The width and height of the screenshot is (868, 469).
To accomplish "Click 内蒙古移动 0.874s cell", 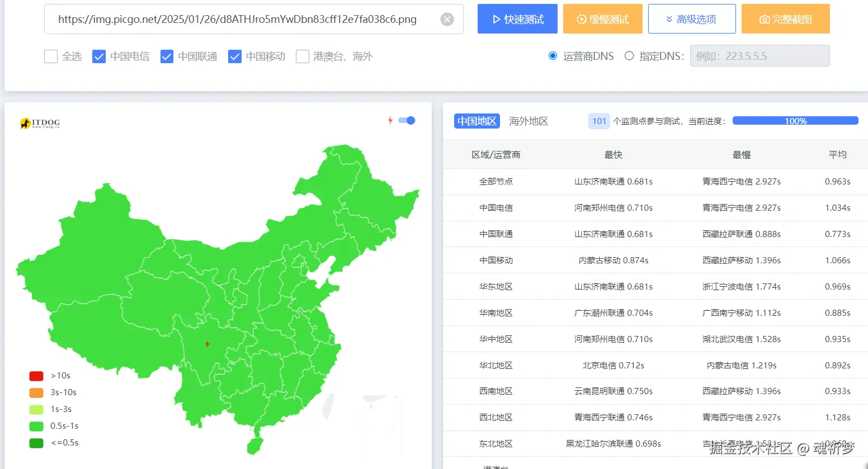I will tap(614, 260).
